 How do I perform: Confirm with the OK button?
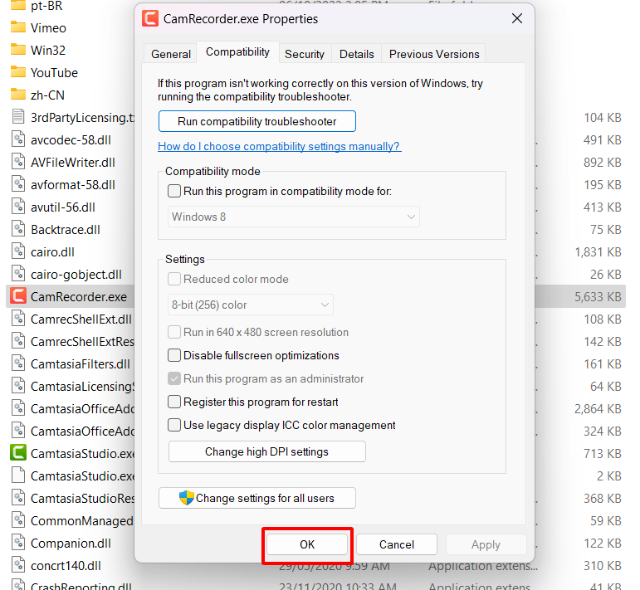click(x=307, y=544)
